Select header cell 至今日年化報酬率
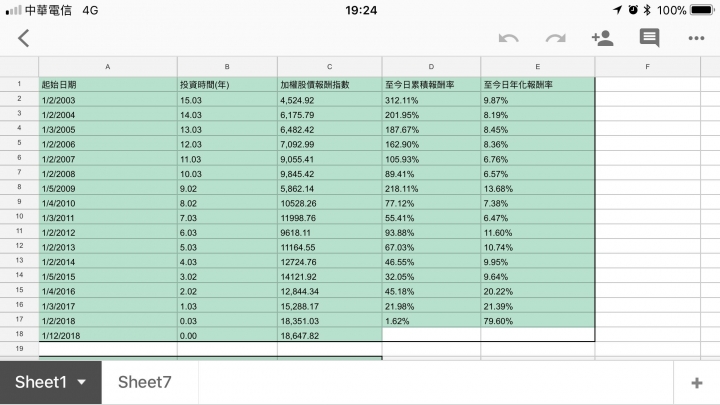720x405 pixels. [538, 84]
